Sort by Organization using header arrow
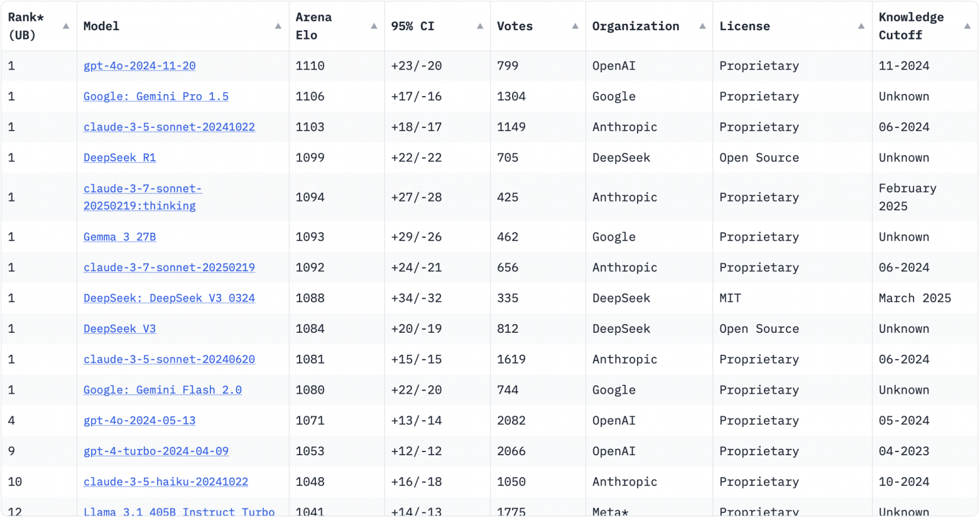 (x=702, y=26)
